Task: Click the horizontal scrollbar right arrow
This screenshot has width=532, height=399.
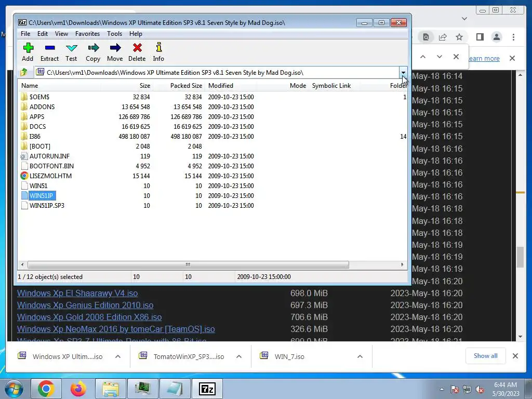Action: click(x=403, y=264)
